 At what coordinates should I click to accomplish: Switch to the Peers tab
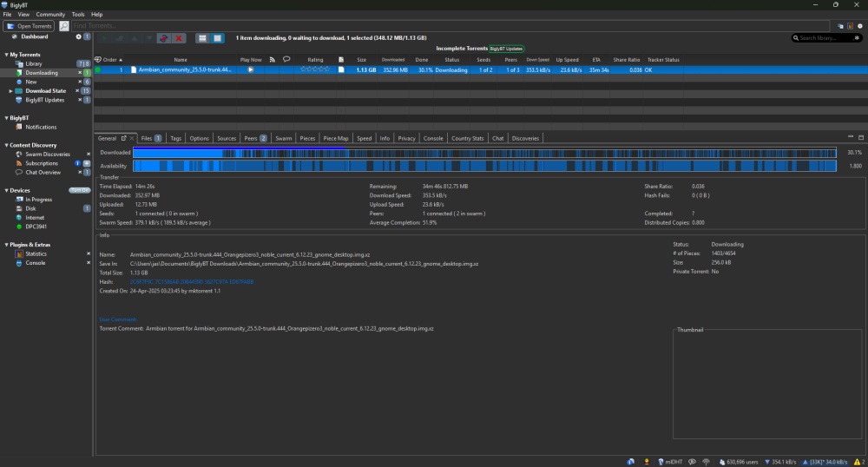251,138
